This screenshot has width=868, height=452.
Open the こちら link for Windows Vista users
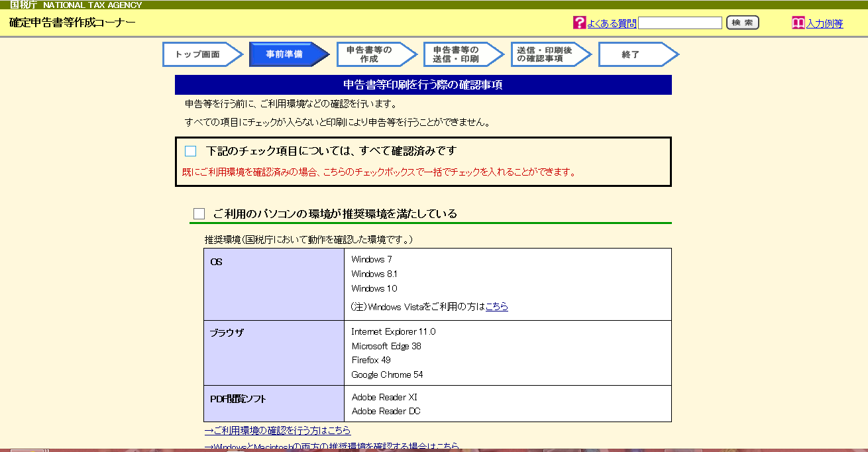(496, 307)
